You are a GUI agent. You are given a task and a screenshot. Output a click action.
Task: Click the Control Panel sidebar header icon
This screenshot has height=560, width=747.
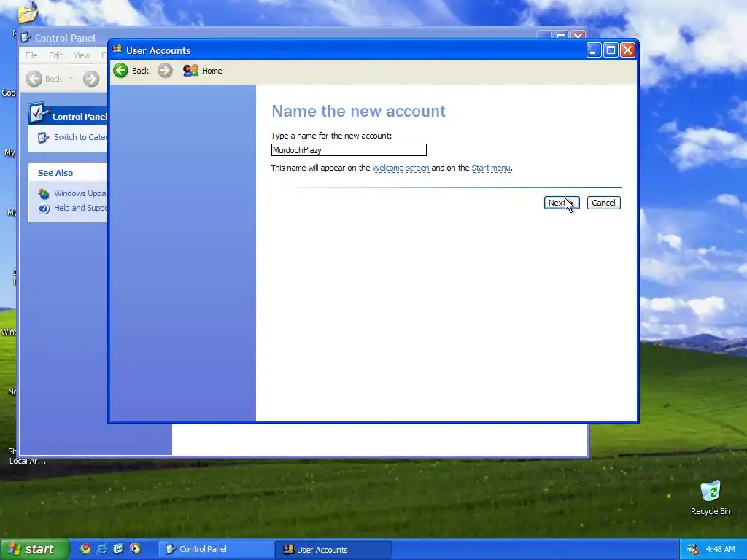point(39,113)
